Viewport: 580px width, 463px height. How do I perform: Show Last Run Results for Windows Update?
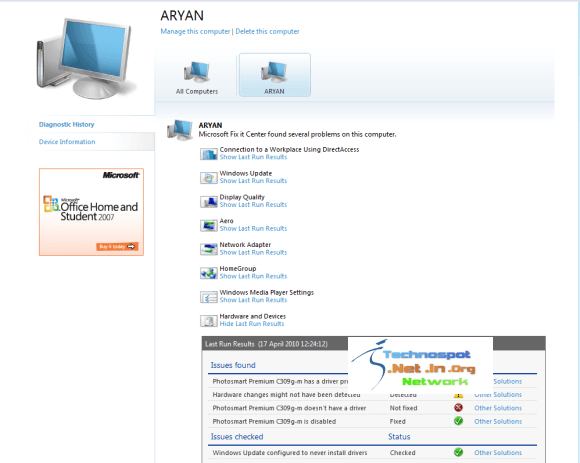[x=253, y=181]
